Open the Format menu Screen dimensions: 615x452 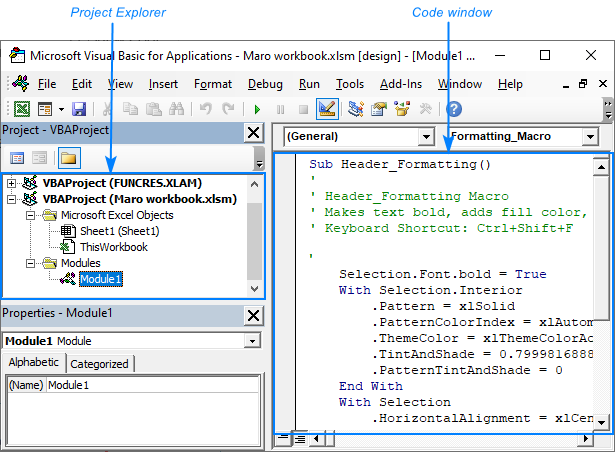coord(213,84)
